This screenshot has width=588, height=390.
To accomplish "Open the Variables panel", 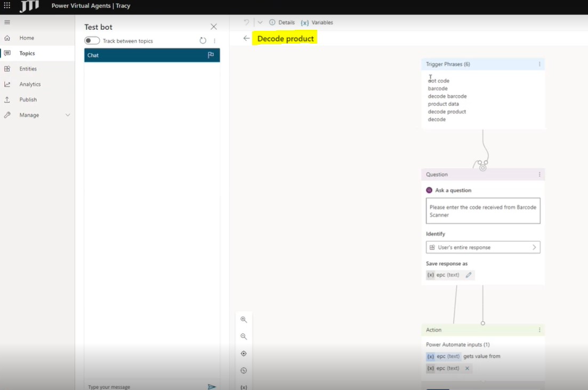I will coord(317,22).
